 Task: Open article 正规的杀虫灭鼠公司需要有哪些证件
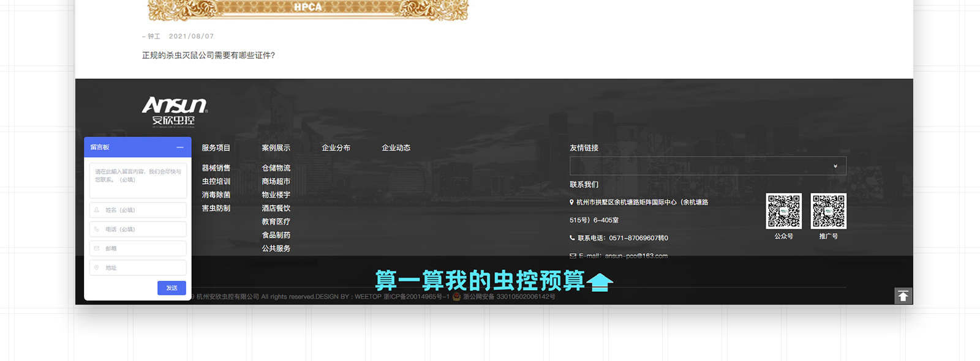tap(208, 56)
